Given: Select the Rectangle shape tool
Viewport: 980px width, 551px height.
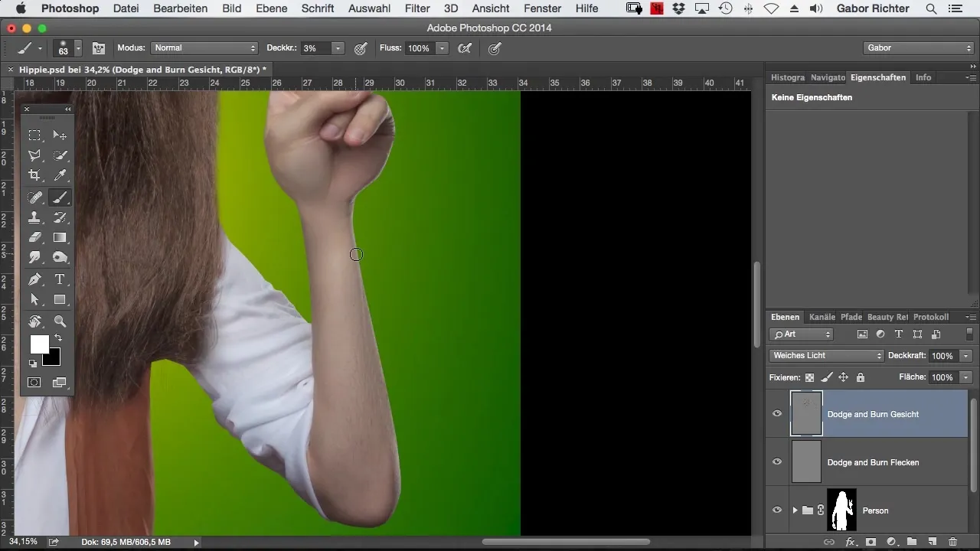Looking at the screenshot, I should [60, 300].
